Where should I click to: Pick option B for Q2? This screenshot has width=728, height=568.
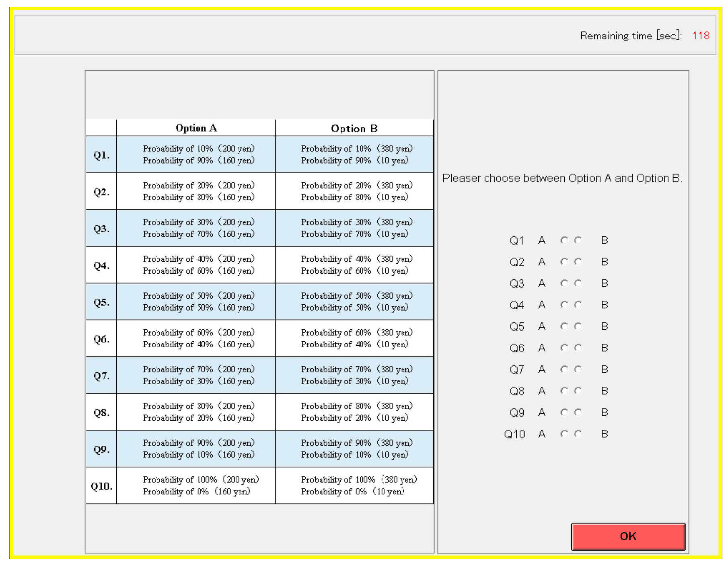tap(578, 262)
